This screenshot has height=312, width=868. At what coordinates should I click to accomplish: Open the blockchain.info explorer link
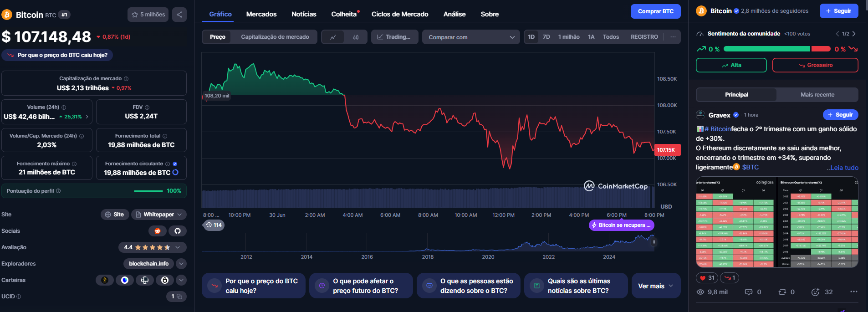[x=148, y=264]
